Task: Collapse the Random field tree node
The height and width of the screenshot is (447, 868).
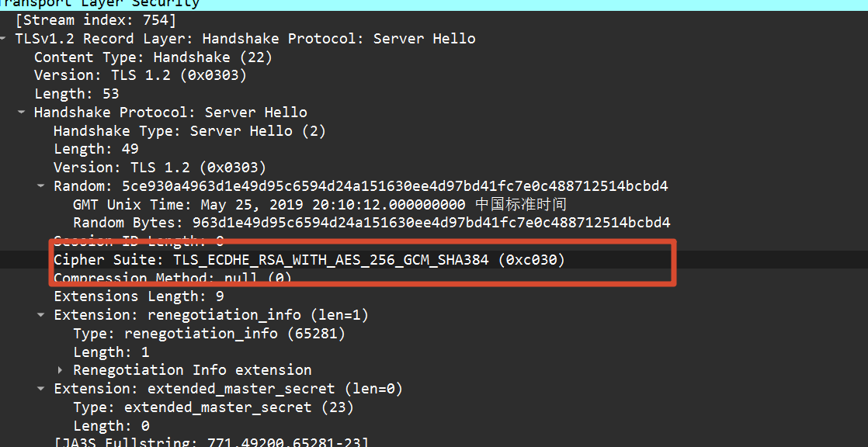Action: pyautogui.click(x=40, y=186)
